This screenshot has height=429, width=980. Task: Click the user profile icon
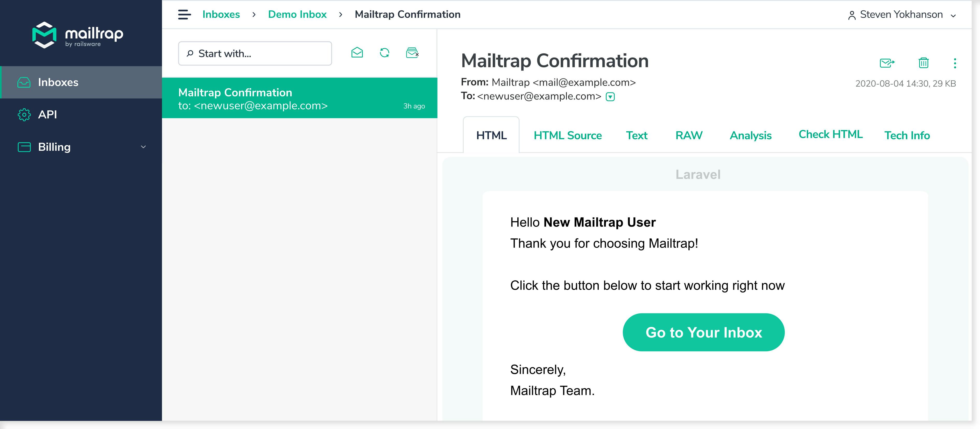[852, 15]
